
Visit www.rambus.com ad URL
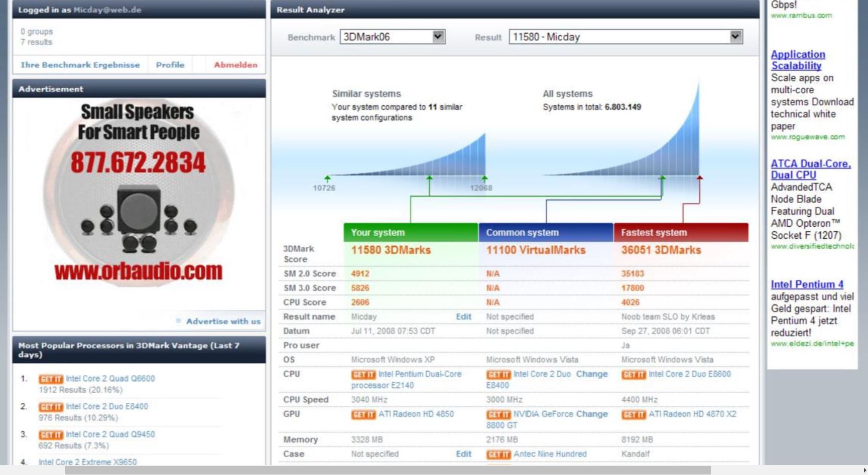801,16
